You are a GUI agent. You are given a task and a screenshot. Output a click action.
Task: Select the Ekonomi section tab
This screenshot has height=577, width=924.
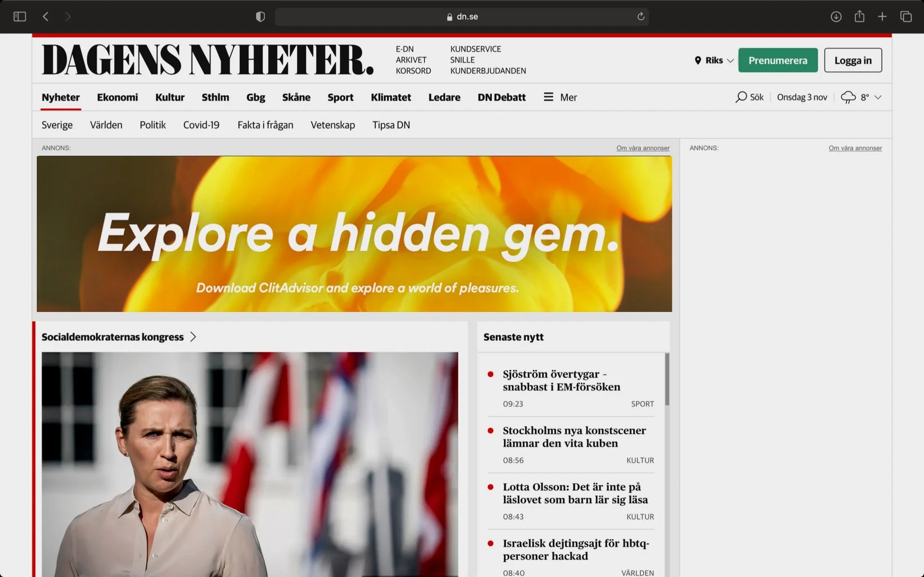click(117, 97)
